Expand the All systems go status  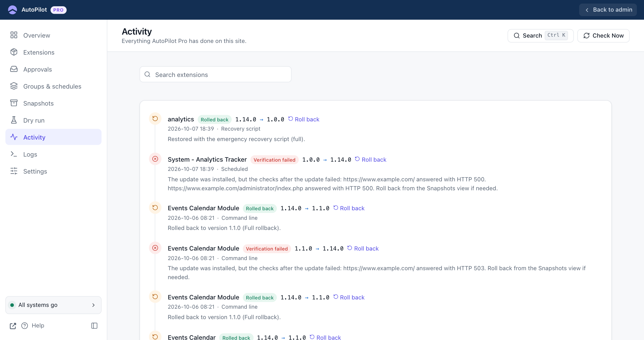point(53,305)
